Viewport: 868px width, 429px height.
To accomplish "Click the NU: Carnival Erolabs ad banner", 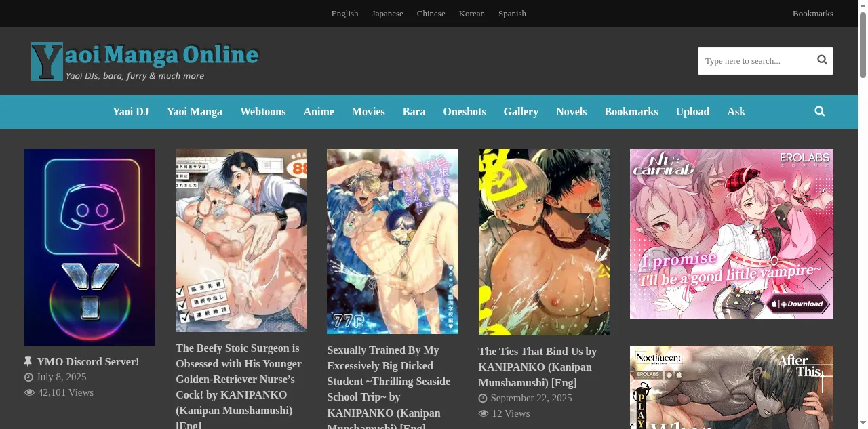I will click(732, 234).
